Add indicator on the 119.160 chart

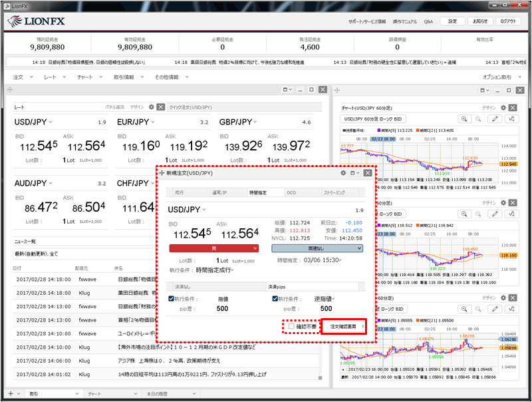511,214
